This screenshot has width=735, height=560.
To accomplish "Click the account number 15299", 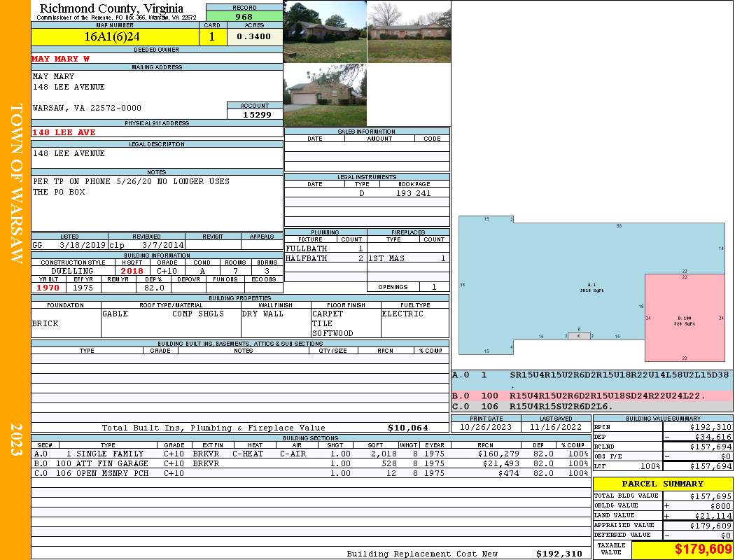I will click(x=254, y=114).
